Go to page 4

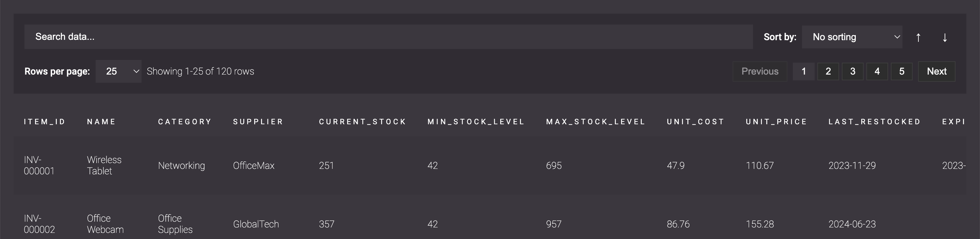[x=877, y=71]
